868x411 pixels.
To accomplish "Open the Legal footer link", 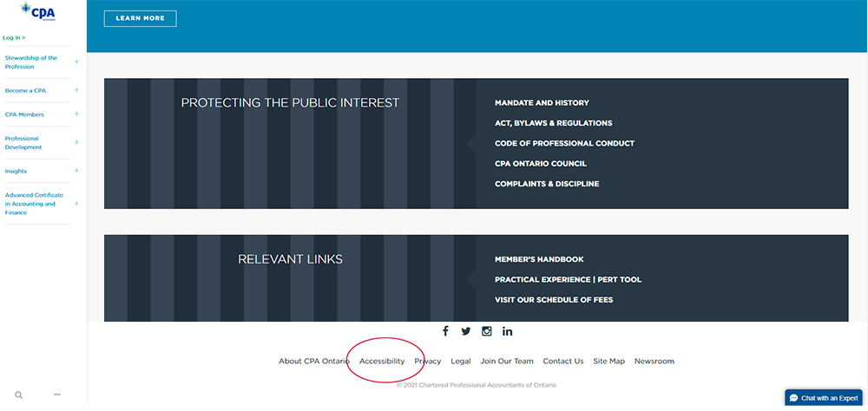I will coord(461,362).
